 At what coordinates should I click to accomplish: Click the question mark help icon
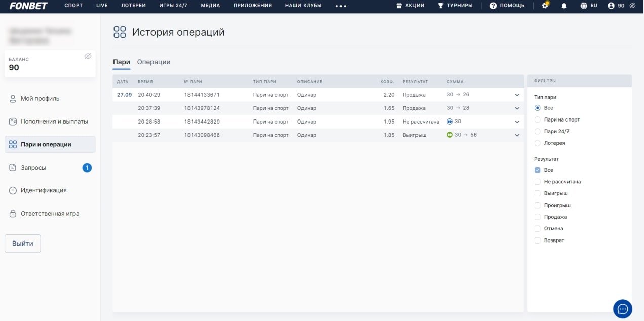tap(493, 6)
